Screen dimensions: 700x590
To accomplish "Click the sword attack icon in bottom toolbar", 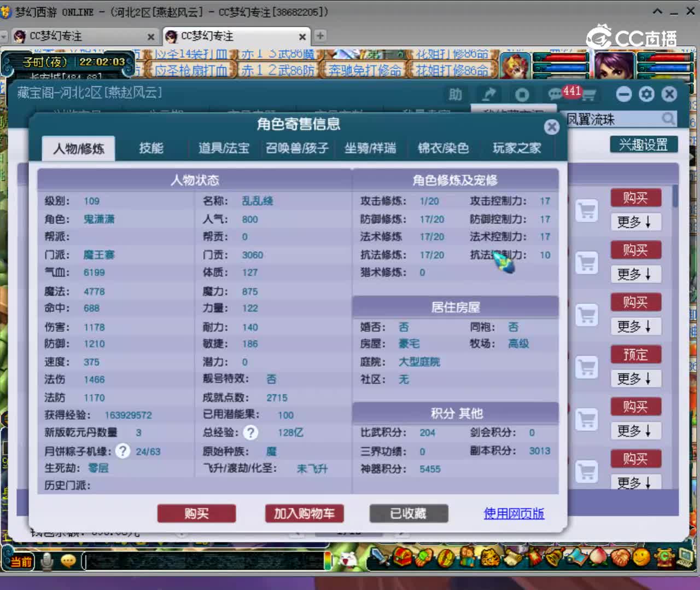I will (x=379, y=558).
